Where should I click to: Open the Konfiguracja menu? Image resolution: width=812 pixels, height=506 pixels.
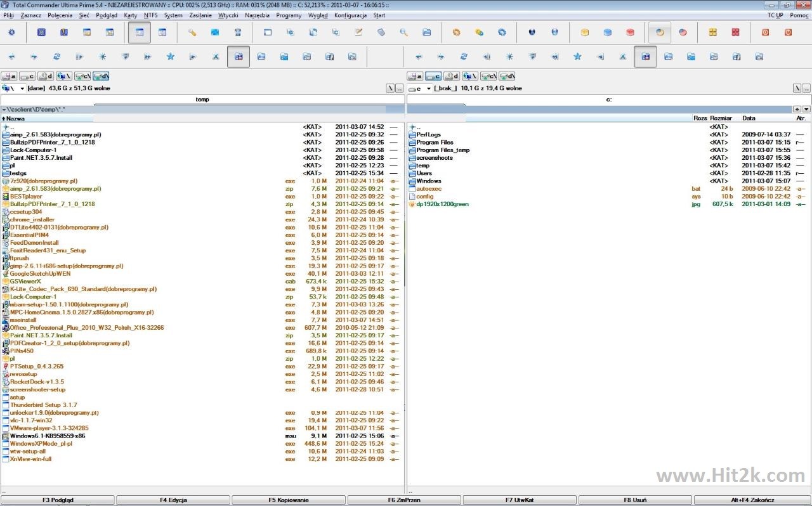[350, 15]
